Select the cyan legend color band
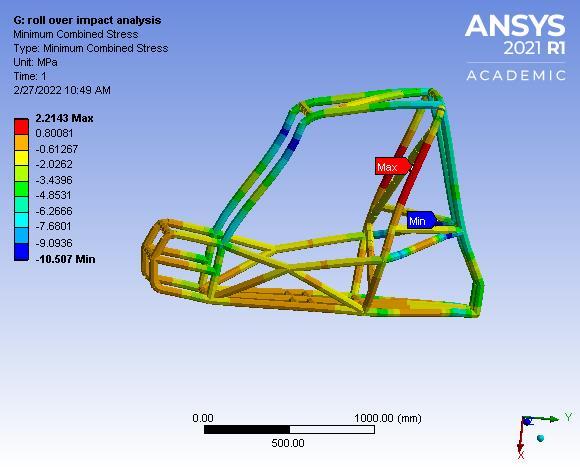 click(21, 220)
